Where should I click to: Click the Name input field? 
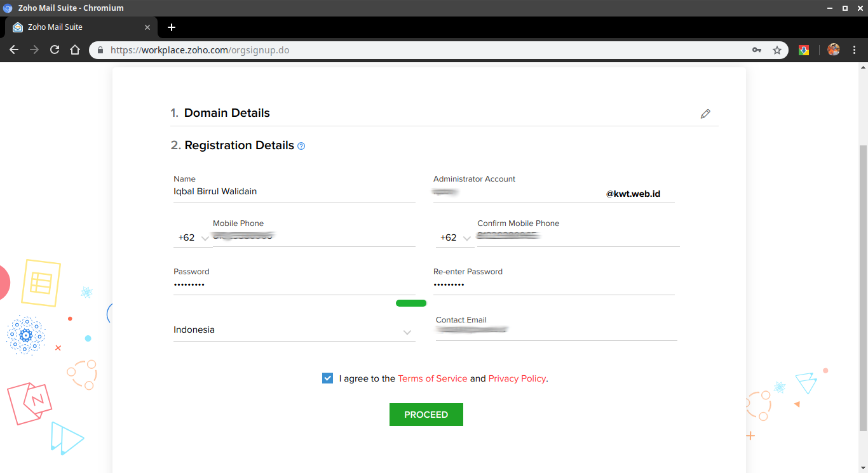[x=294, y=192]
